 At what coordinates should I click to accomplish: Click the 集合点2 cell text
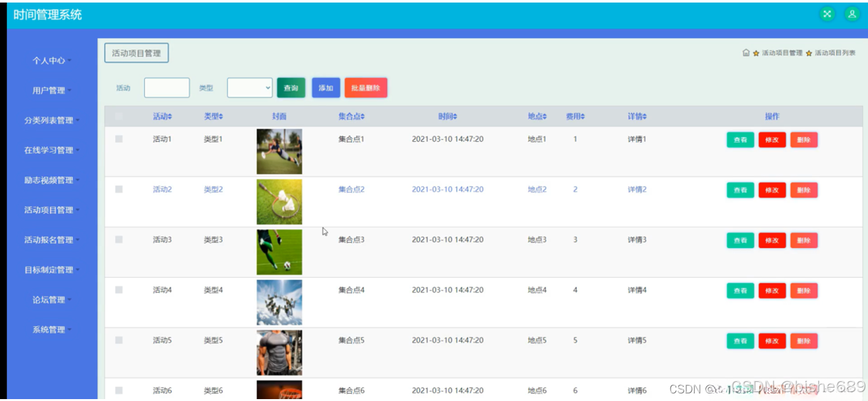[351, 189]
